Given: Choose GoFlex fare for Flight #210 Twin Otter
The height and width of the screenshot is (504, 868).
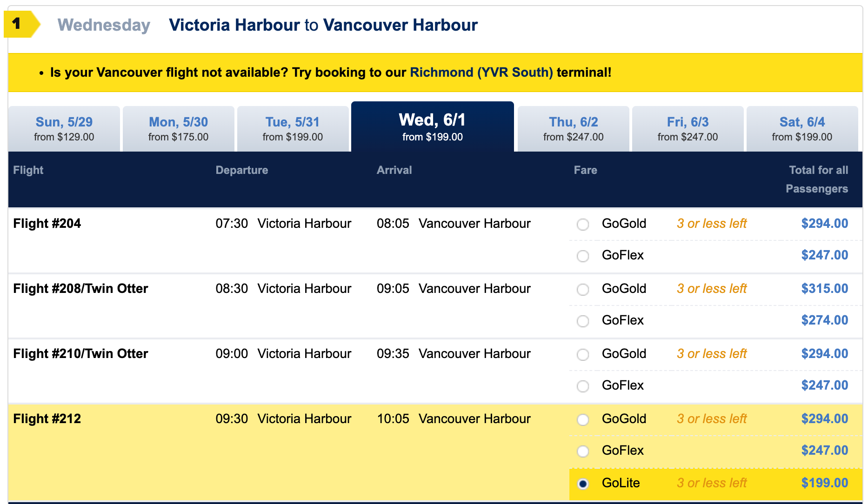Looking at the screenshot, I should tap(582, 386).
